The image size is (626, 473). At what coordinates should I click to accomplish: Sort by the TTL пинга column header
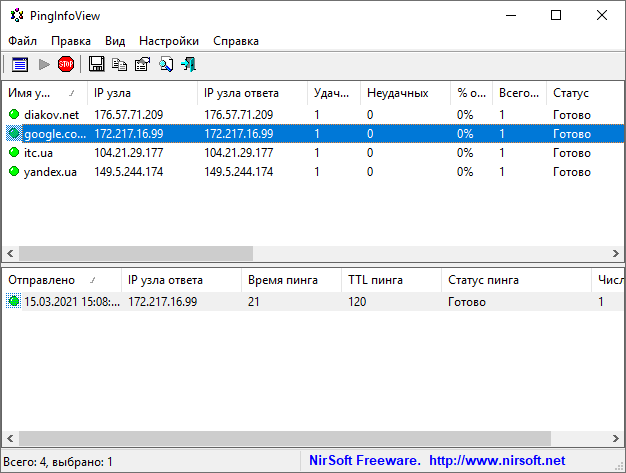[x=392, y=280]
